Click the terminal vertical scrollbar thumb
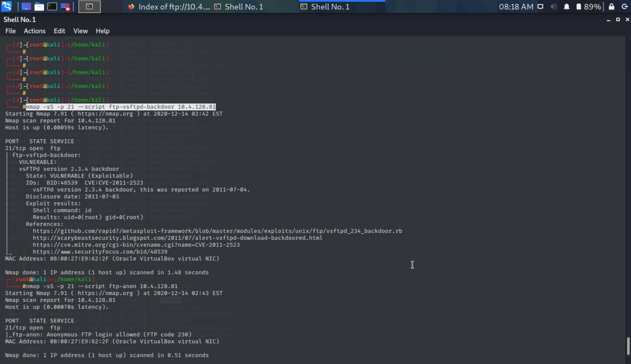Screen dimensions: 631x364 [x=628, y=347]
